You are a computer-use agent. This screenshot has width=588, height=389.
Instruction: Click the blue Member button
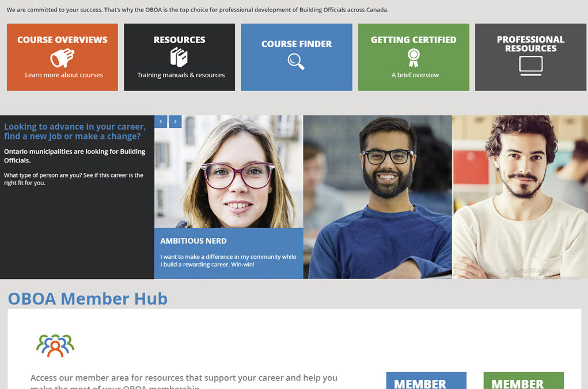pos(426,380)
